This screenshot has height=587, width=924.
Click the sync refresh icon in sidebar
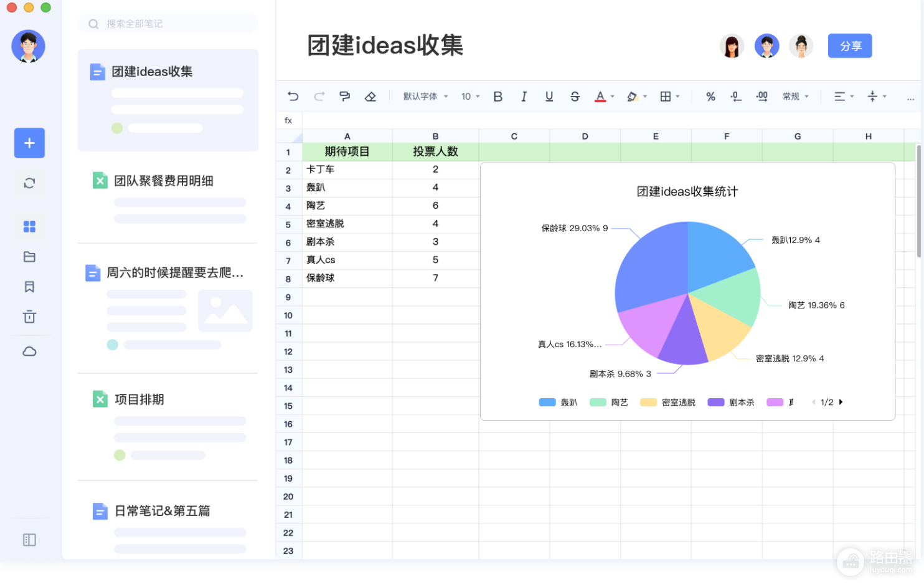point(29,183)
